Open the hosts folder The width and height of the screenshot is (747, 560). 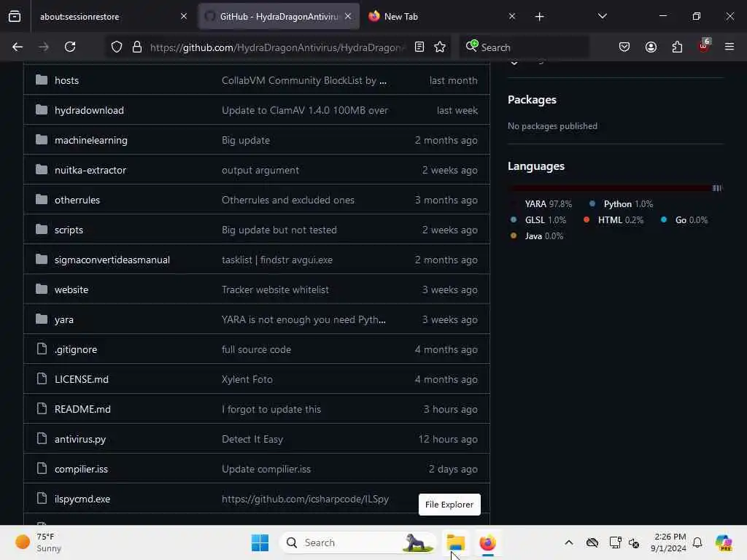click(x=66, y=80)
